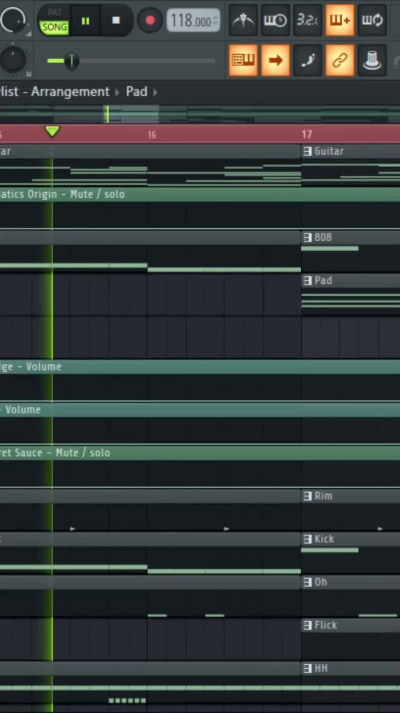Disable typing keyboard to piano button
Viewport: 400px width, 713px height.
pyautogui.click(x=243, y=60)
